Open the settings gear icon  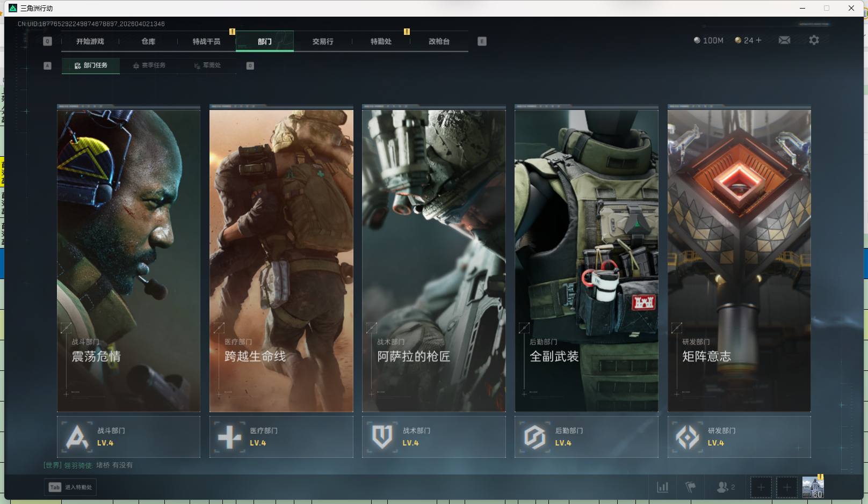(x=814, y=40)
